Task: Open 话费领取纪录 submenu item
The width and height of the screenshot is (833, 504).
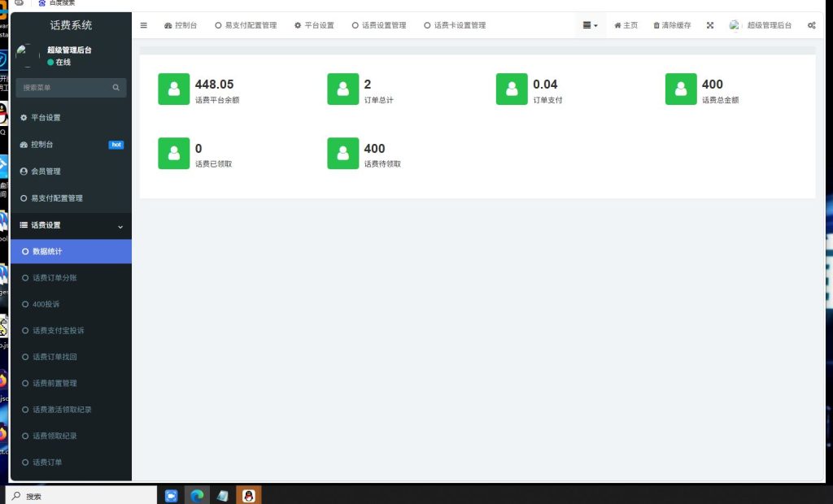Action: click(72, 436)
